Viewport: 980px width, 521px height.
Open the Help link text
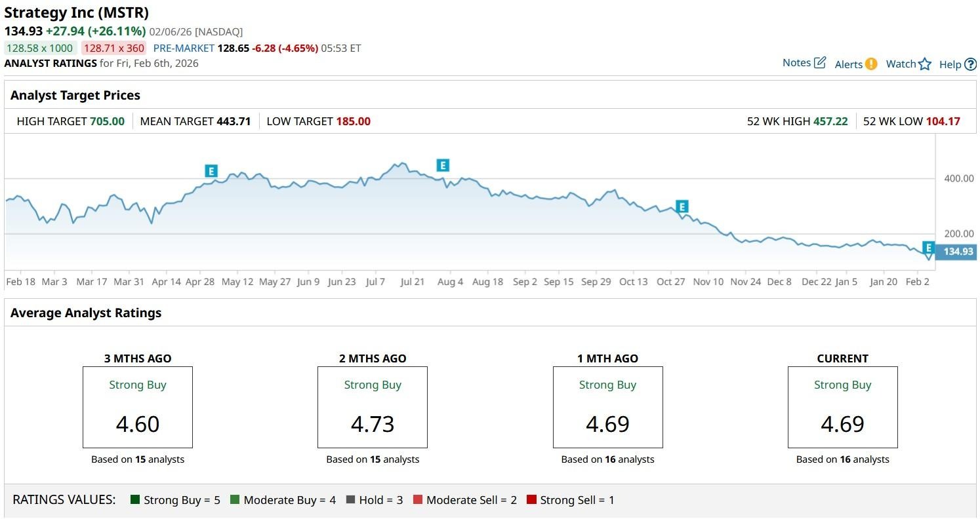(950, 64)
